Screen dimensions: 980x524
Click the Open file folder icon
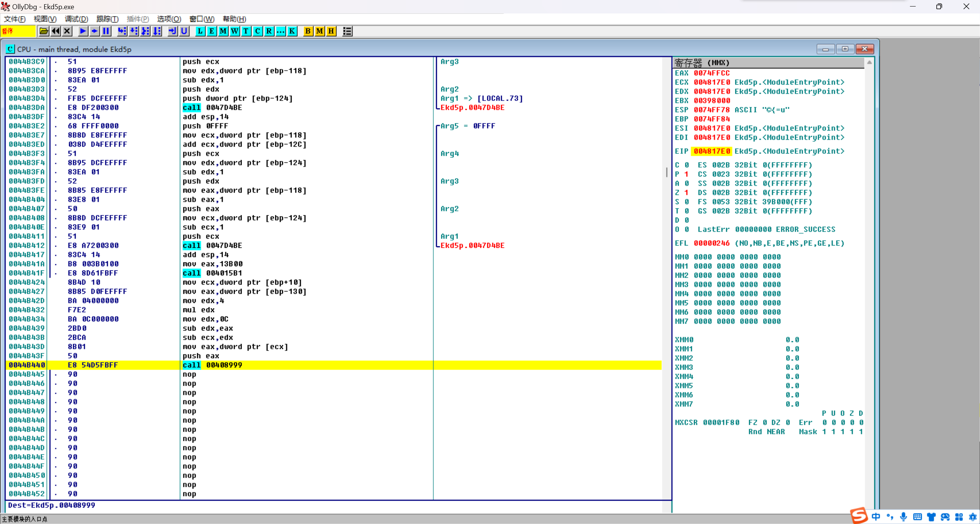click(x=44, y=31)
